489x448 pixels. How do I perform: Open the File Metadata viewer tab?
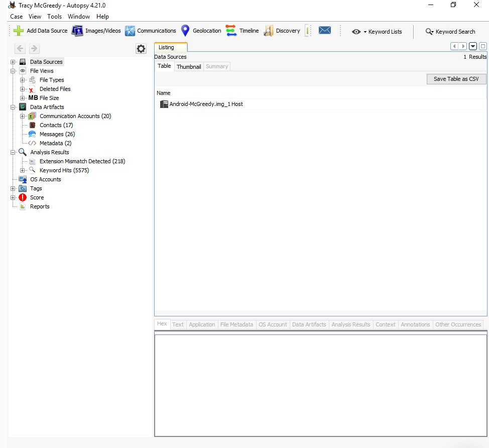click(236, 324)
